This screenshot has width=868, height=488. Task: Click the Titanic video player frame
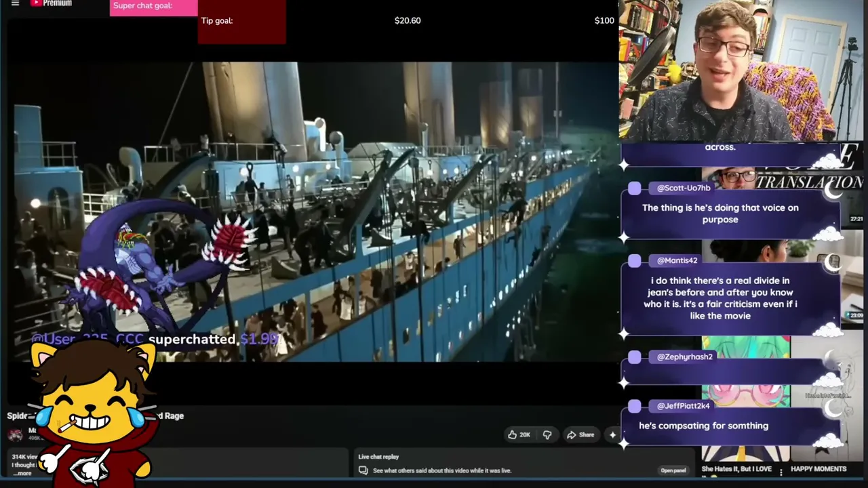coord(314,211)
